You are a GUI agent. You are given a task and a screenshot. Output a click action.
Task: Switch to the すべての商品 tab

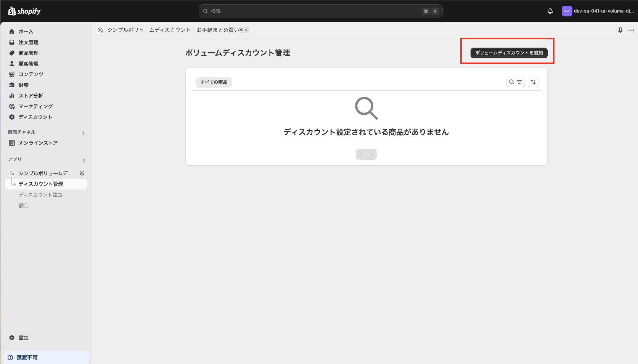tap(214, 82)
